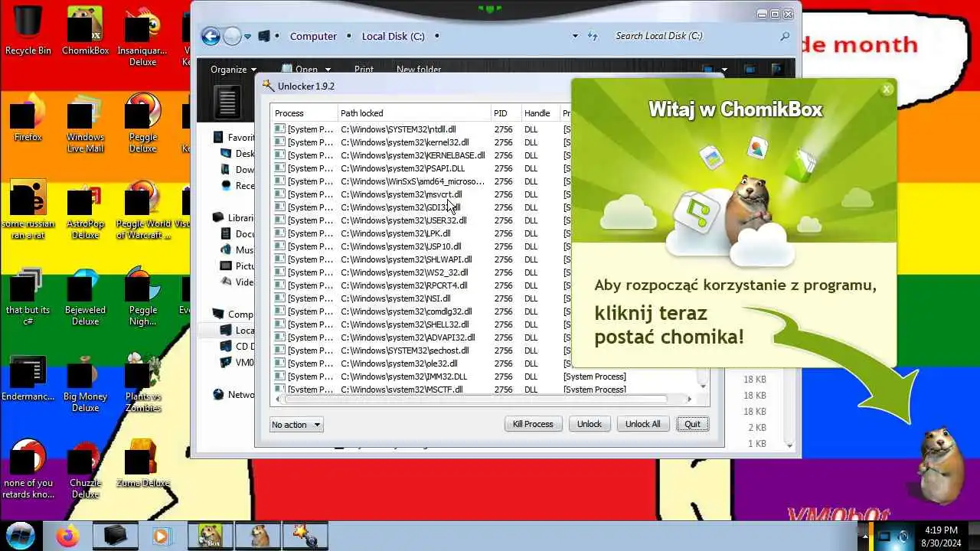The image size is (980, 551).
Task: Select the Big Money Deluxe desktop icon
Action: coord(85,382)
